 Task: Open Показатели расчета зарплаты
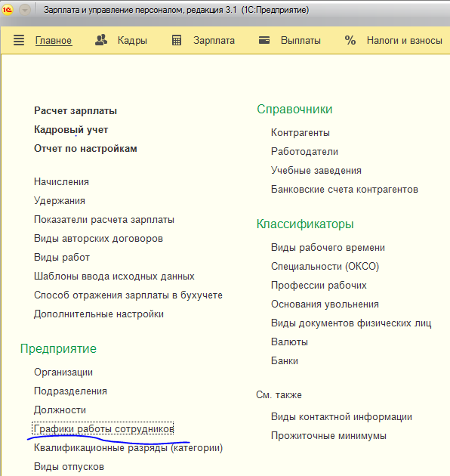(x=104, y=219)
